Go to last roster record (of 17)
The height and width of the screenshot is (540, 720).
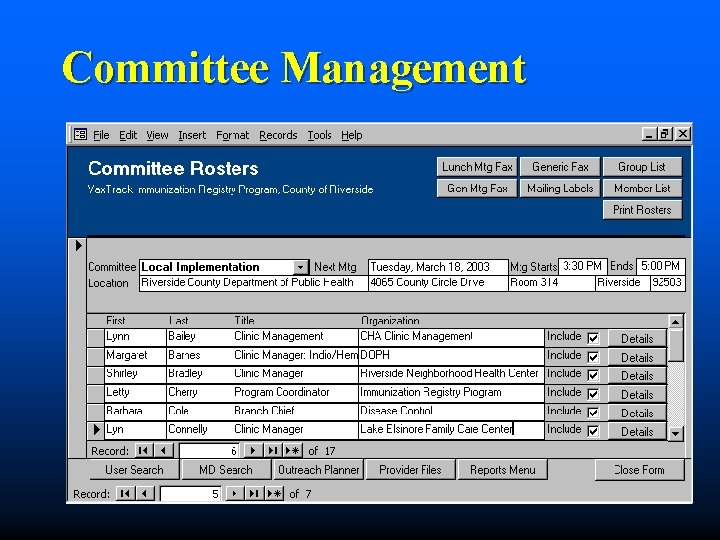pyautogui.click(x=273, y=450)
